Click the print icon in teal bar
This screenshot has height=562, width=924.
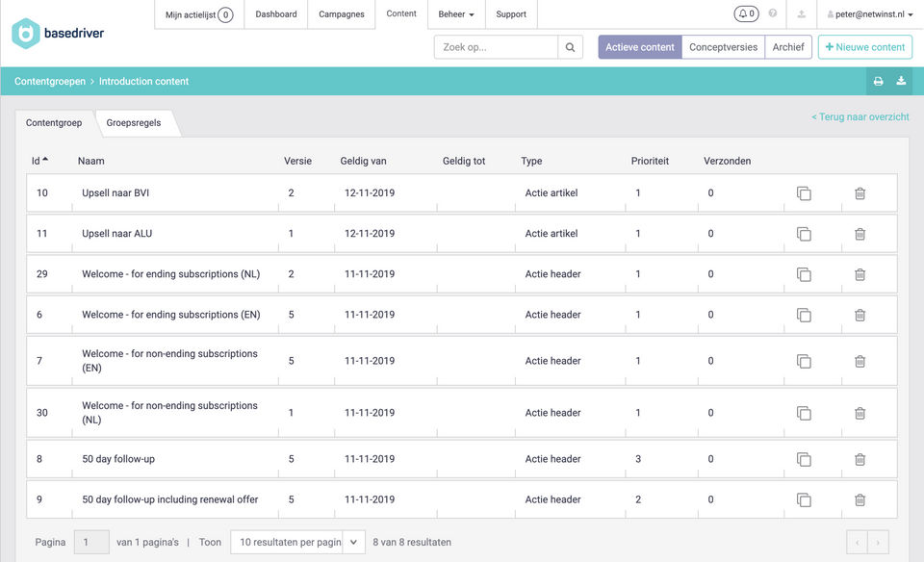tap(878, 82)
